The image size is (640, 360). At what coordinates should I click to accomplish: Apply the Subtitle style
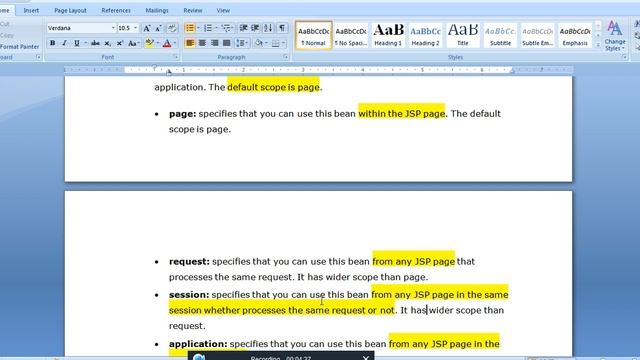click(500, 36)
